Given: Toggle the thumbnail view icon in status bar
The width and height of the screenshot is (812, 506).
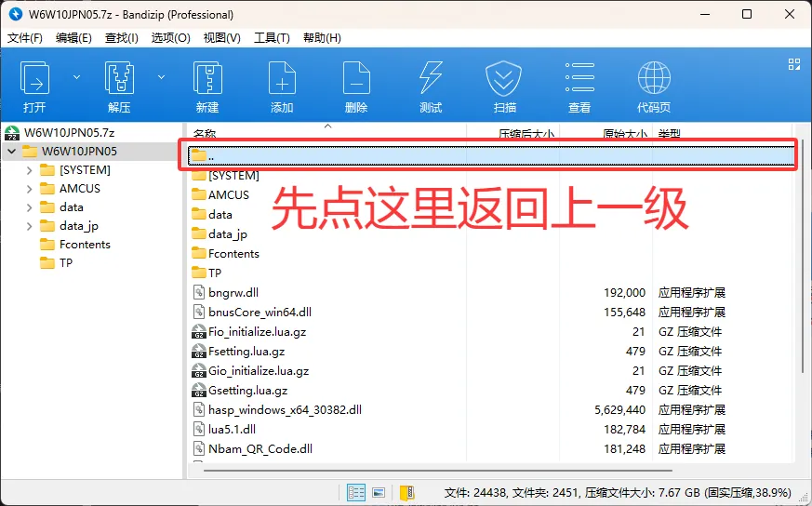Looking at the screenshot, I should pos(379,492).
